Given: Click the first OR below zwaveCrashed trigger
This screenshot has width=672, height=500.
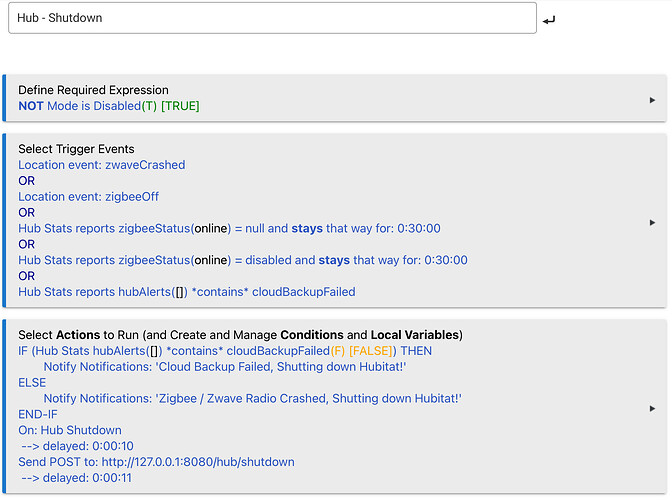Looking at the screenshot, I should 27,181.
